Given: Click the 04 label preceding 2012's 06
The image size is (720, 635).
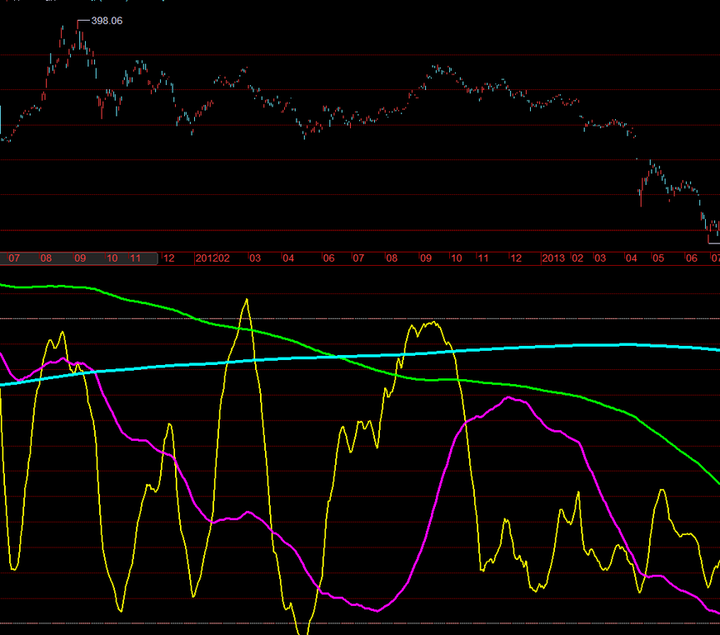Looking at the screenshot, I should click(288, 258).
